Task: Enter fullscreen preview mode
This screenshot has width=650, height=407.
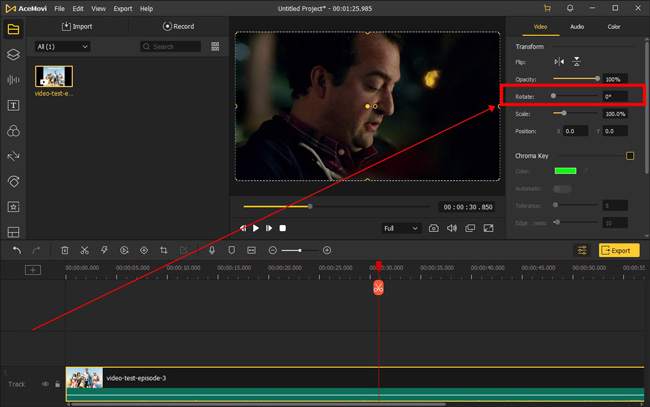Action: (x=488, y=228)
